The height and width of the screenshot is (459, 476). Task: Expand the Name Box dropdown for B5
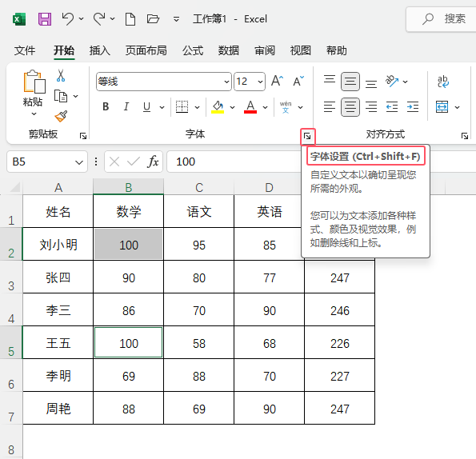point(79,162)
